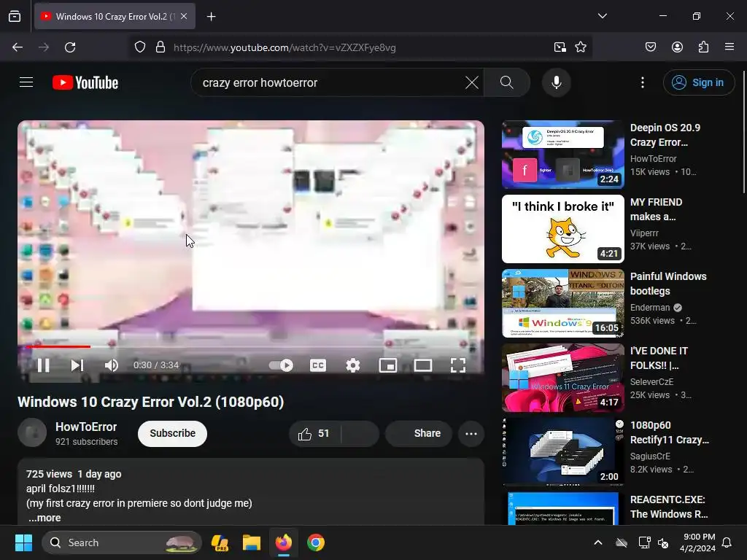Close the Windows 10 Crazy Error tab
The image size is (747, 560).
pos(184,16)
